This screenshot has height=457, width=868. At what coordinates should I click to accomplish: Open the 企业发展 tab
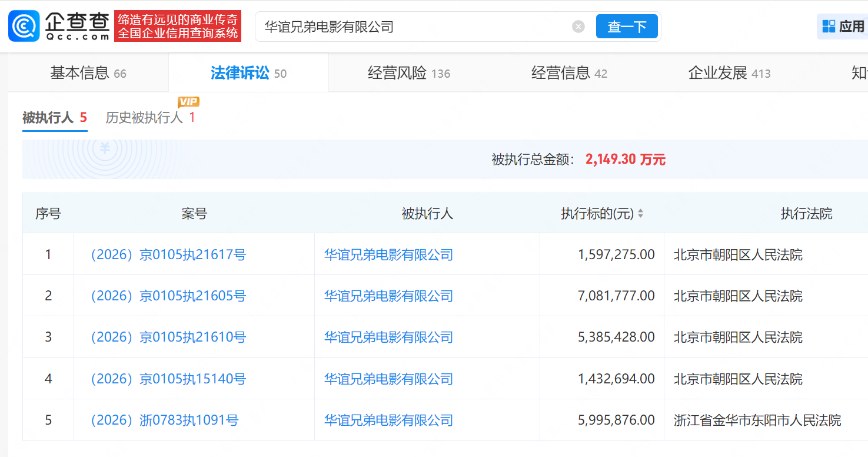coord(729,73)
